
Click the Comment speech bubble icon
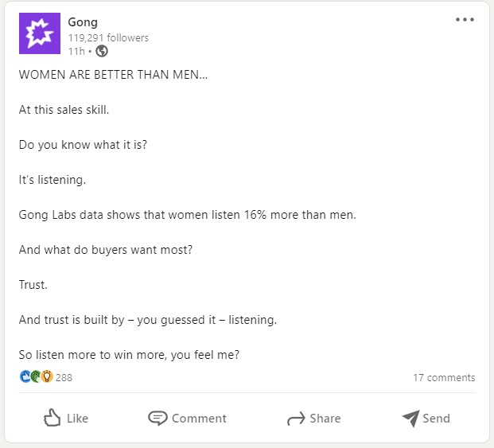(158, 418)
